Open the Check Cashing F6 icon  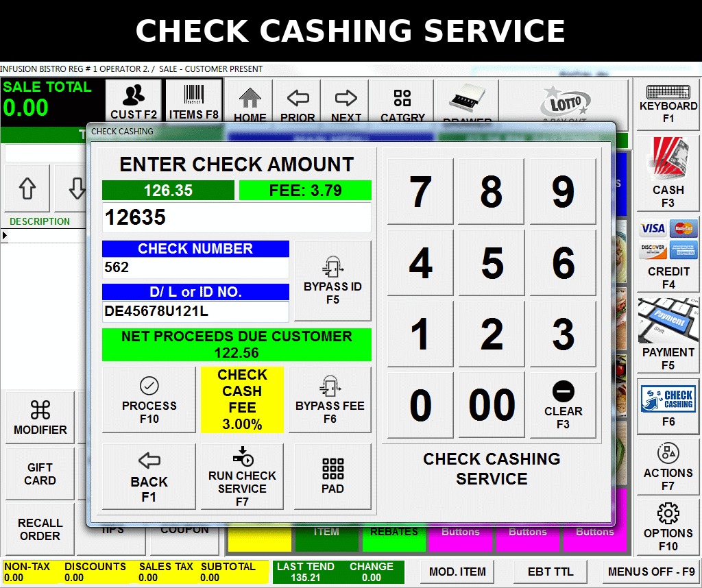click(x=668, y=406)
